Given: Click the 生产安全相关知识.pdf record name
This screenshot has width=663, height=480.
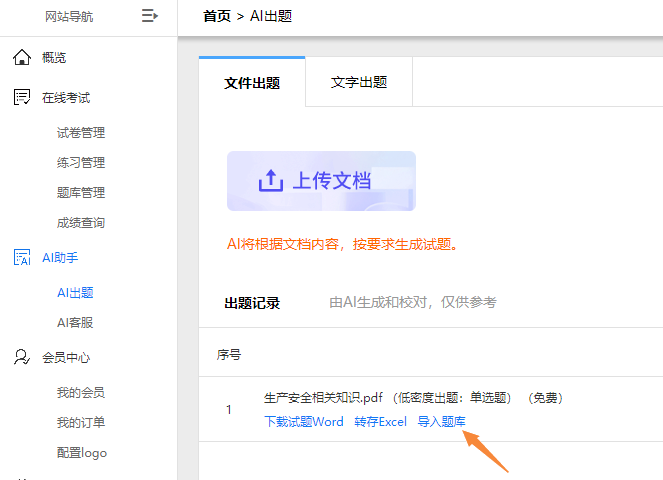Looking at the screenshot, I should (x=323, y=398).
